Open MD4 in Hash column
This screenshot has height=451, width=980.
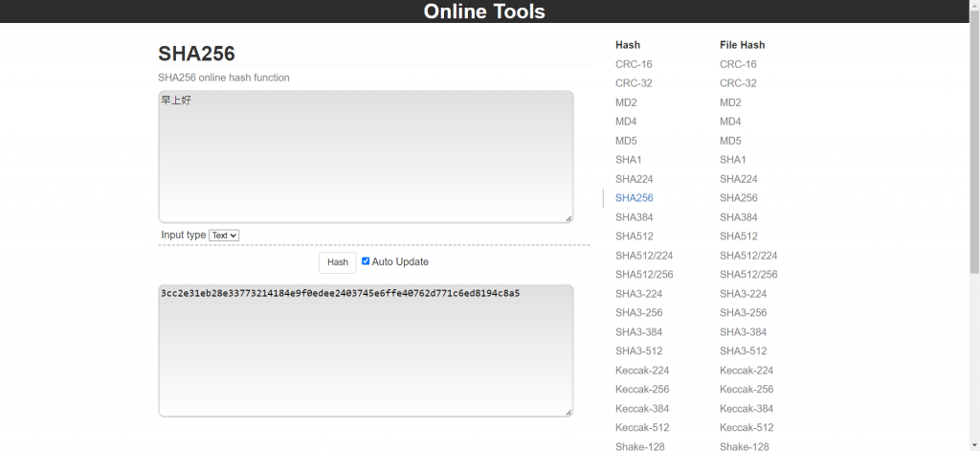626,122
